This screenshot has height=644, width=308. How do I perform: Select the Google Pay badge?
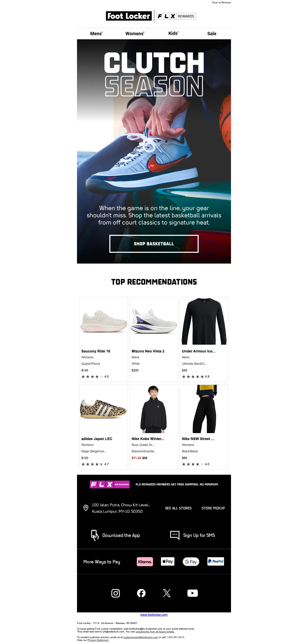pyautogui.click(x=191, y=562)
